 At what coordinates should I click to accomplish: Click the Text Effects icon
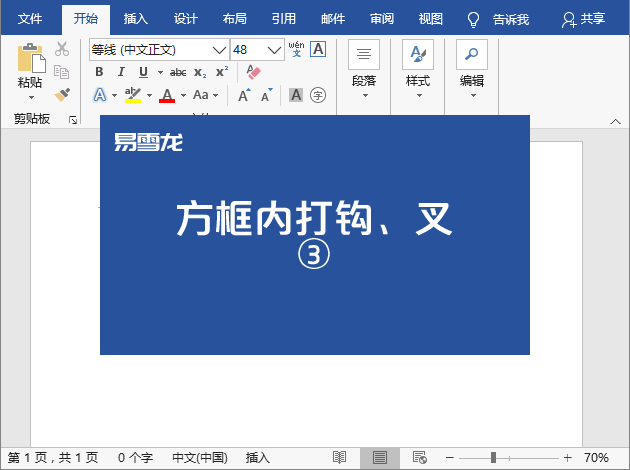[100, 95]
